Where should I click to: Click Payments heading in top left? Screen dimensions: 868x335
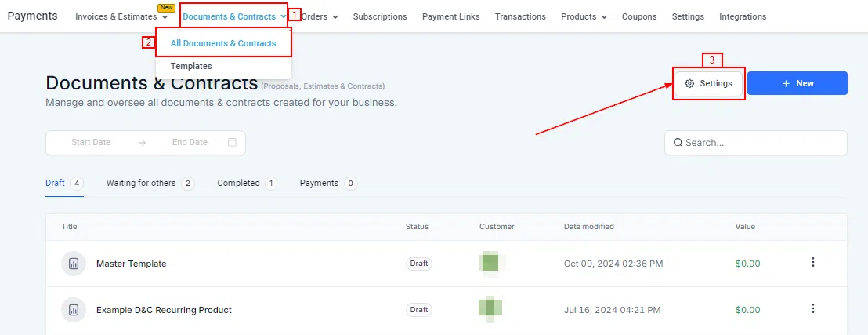[33, 16]
